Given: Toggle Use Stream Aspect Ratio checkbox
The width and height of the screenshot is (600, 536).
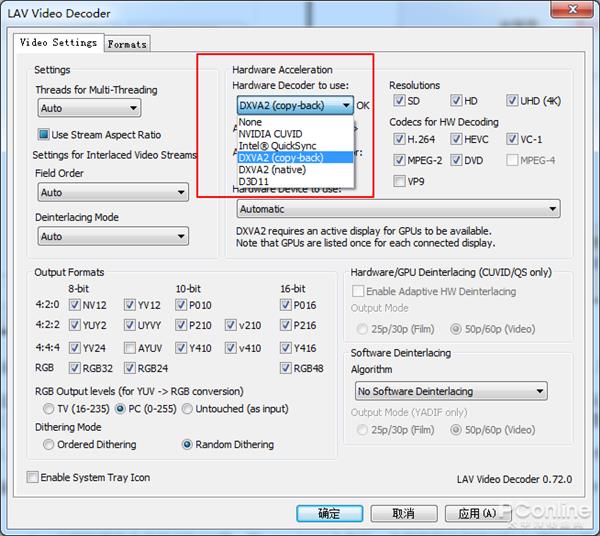Looking at the screenshot, I should pyautogui.click(x=44, y=135).
